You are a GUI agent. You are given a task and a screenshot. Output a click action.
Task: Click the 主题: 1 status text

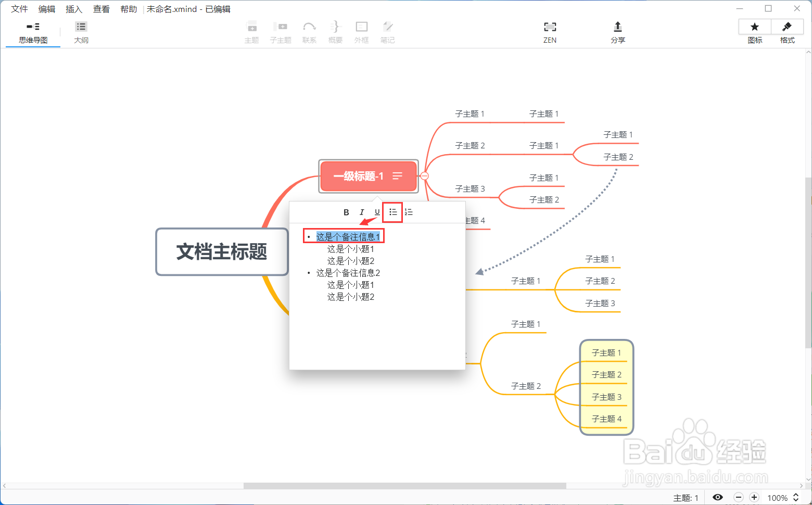click(x=686, y=498)
